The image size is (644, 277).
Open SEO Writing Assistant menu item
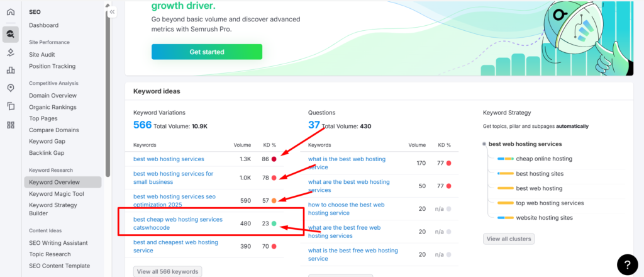pos(58,243)
